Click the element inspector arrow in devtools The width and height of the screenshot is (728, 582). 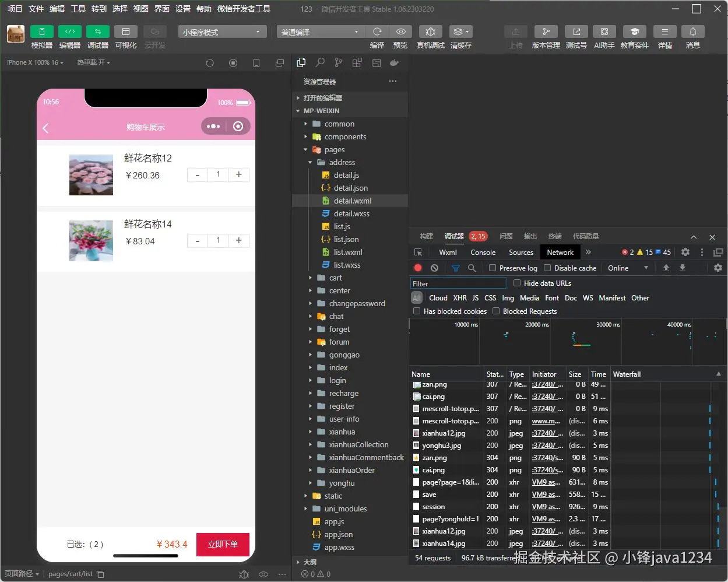[x=418, y=252]
